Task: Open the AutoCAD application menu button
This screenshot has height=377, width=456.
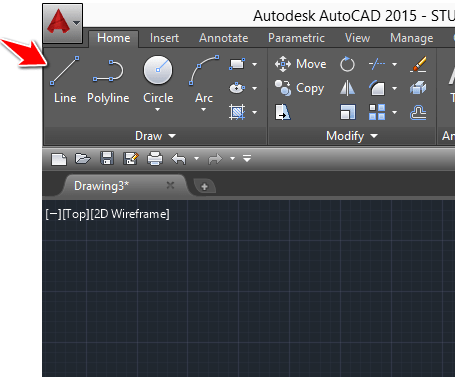Action: (63, 23)
